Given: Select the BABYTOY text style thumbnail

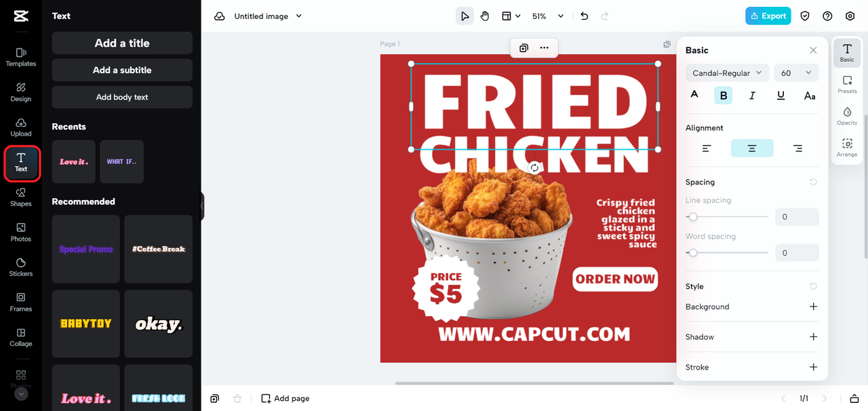Looking at the screenshot, I should [x=86, y=324].
